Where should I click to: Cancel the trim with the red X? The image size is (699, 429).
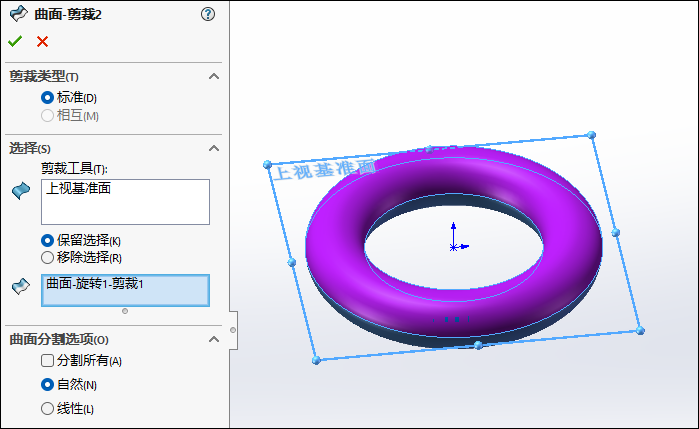pos(42,41)
